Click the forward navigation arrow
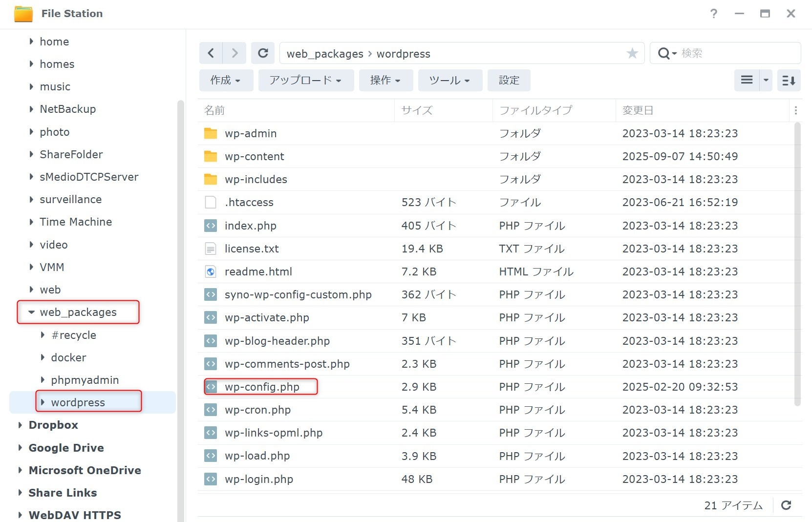 click(235, 53)
